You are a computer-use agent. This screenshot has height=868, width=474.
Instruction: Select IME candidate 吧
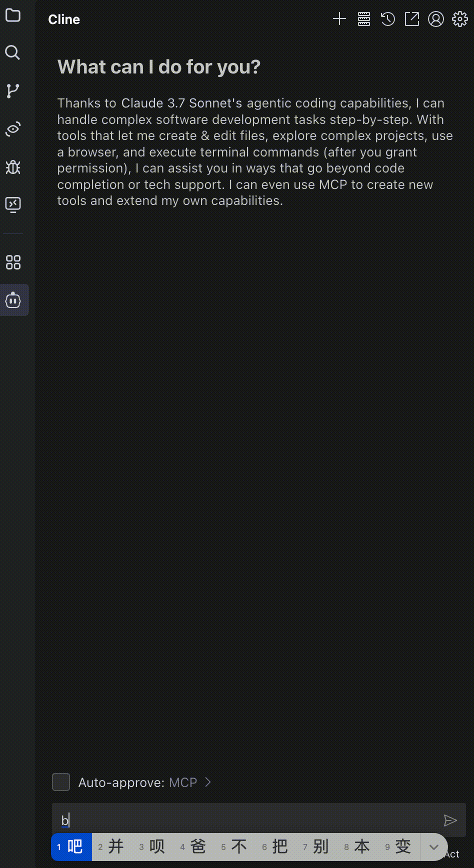pos(71,847)
